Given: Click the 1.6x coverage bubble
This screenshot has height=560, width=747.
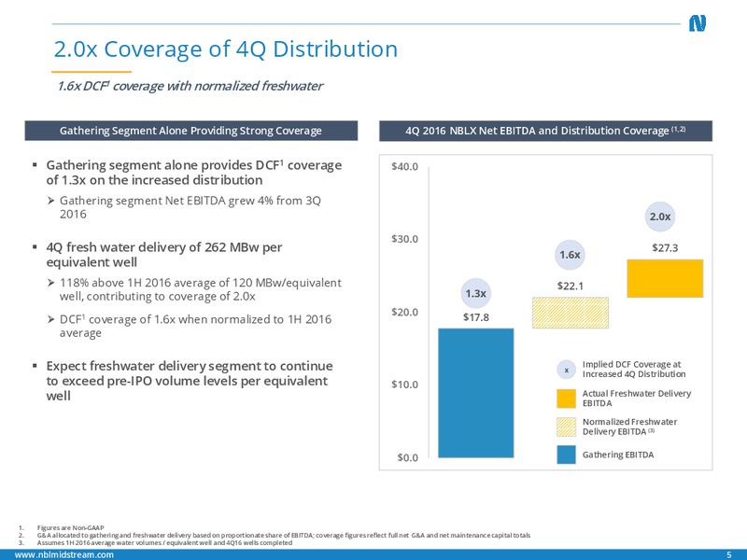Looking at the screenshot, I should coord(570,255).
